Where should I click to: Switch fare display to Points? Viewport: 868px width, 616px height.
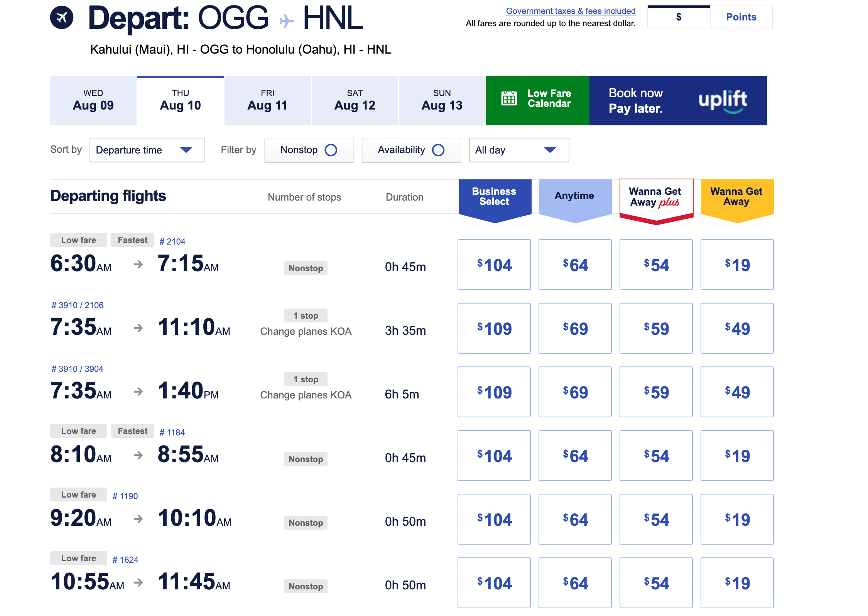(741, 17)
